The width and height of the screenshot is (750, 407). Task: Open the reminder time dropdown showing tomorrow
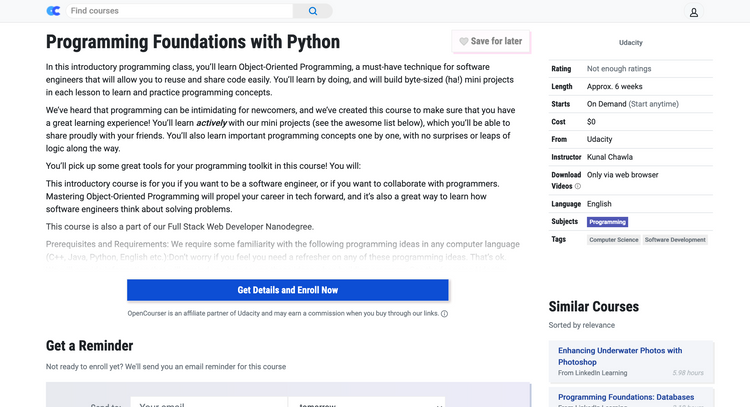tap(366, 402)
